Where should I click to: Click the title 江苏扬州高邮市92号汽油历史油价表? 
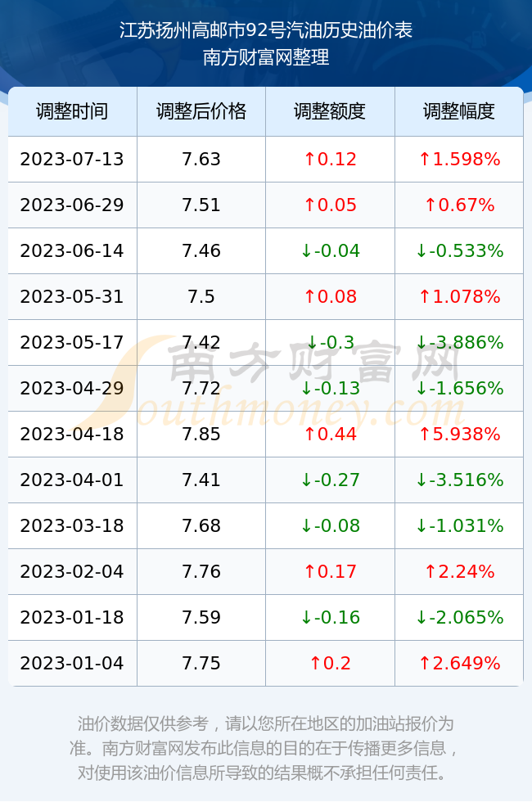pyautogui.click(x=266, y=30)
